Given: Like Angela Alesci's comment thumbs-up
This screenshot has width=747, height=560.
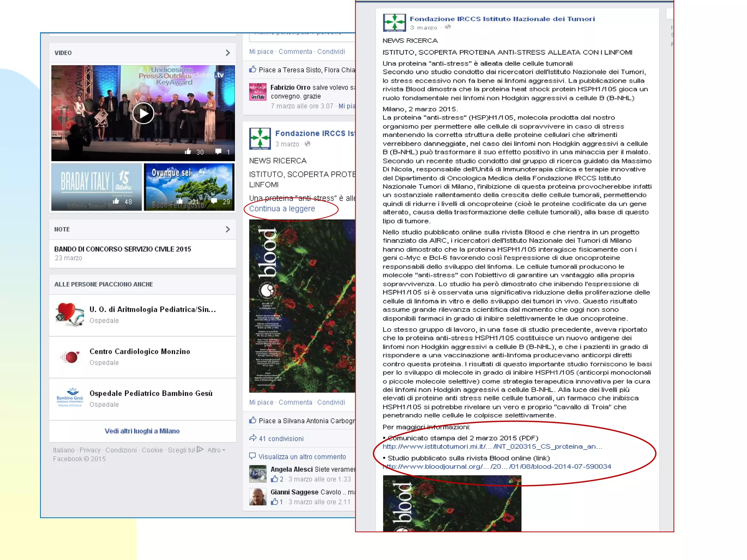Looking at the screenshot, I should [x=275, y=479].
